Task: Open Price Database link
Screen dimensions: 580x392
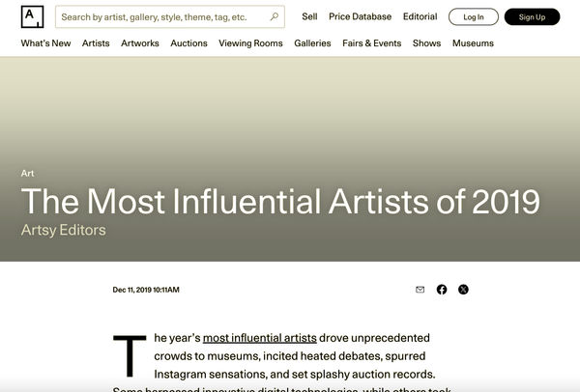Action: (x=360, y=16)
